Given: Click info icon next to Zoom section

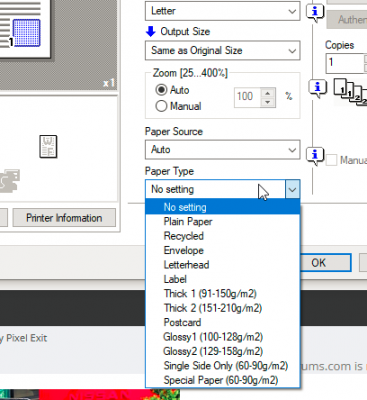Looking at the screenshot, I should [317, 88].
